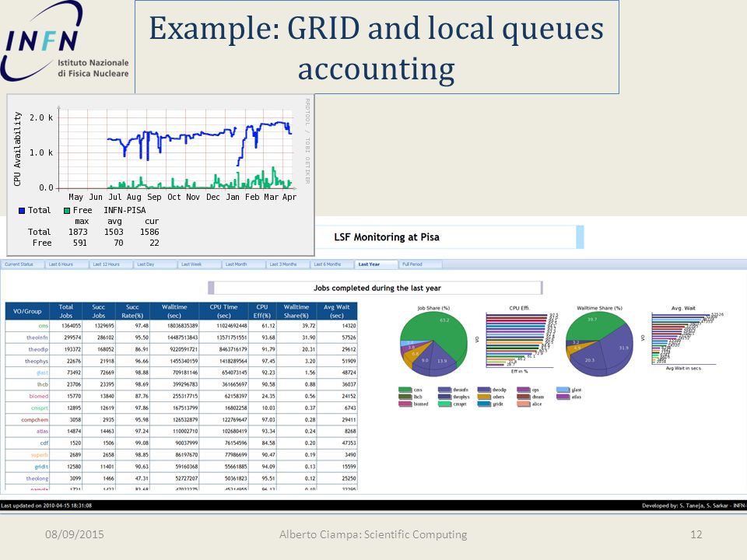Click the dteam legend swatch
Image resolution: width=747 pixels, height=560 pixels.
pyautogui.click(x=524, y=397)
